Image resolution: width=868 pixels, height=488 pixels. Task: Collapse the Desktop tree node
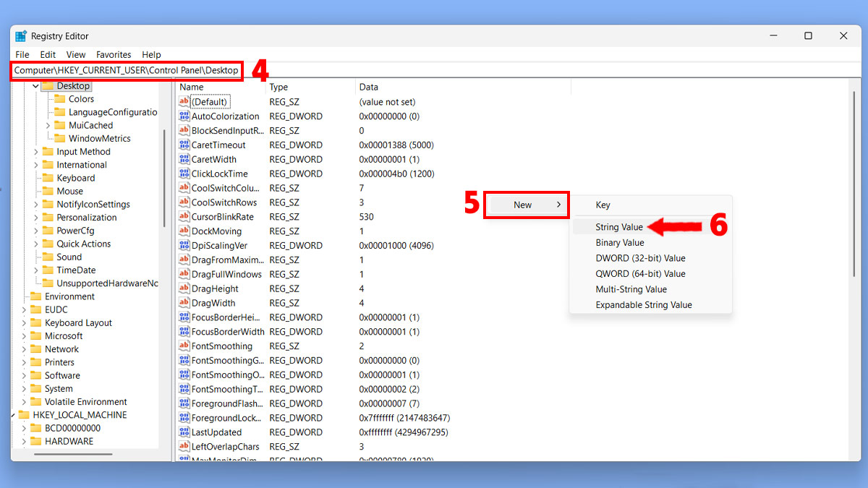(35, 86)
